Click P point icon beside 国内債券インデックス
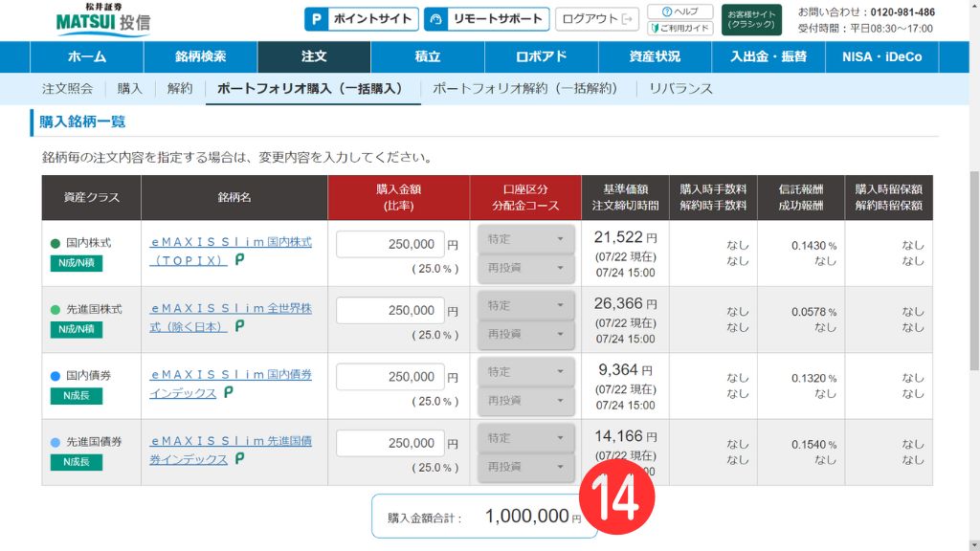980x551 pixels. coord(228,392)
